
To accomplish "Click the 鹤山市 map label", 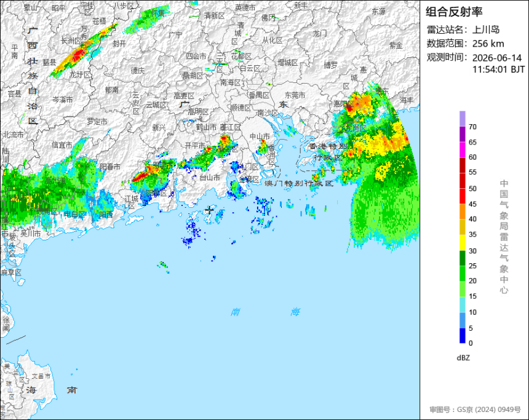I will coord(206,127).
